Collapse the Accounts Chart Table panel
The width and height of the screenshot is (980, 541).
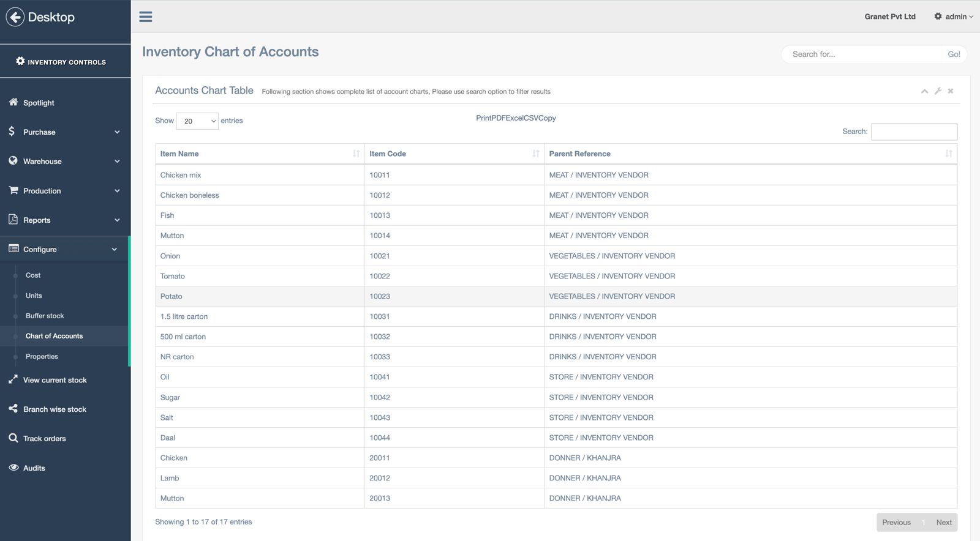tap(924, 91)
